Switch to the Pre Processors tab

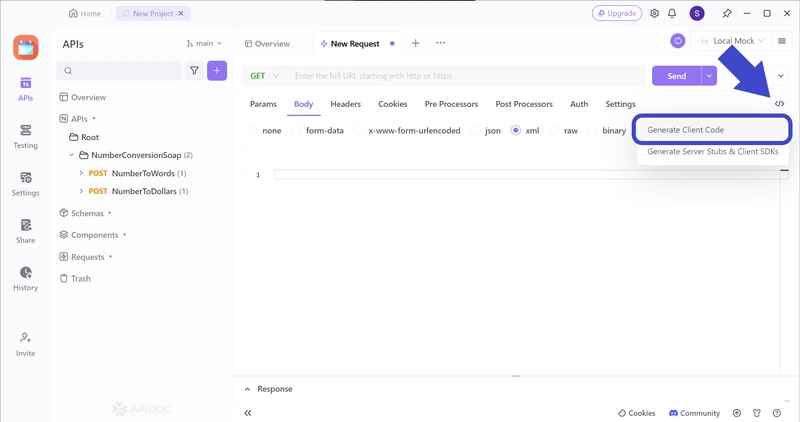click(451, 104)
